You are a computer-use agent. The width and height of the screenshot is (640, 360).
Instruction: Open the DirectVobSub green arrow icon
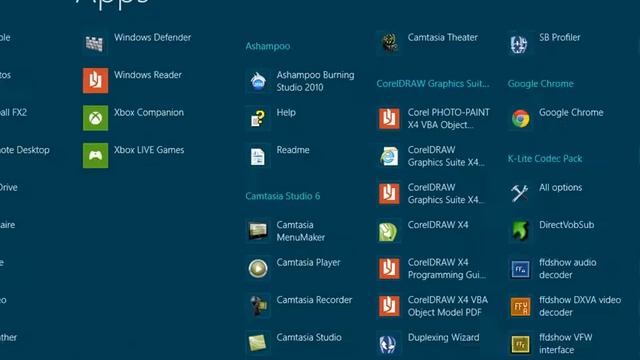[520, 231]
